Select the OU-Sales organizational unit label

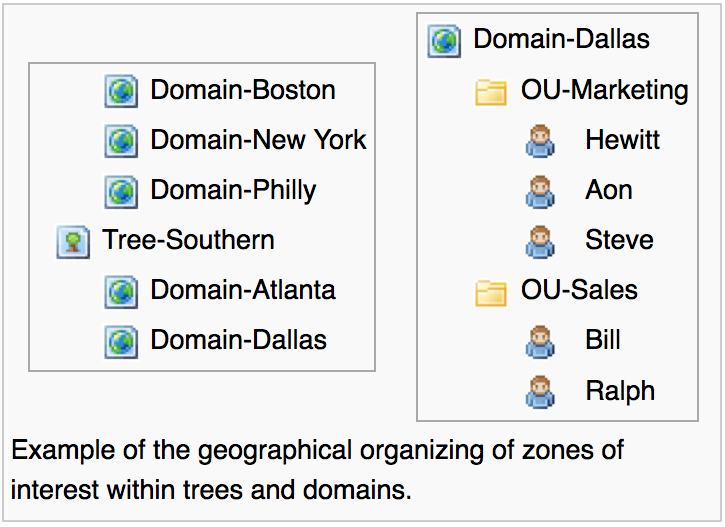(x=579, y=290)
